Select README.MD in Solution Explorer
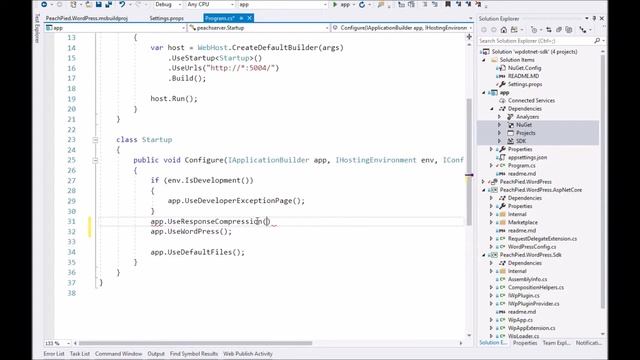 pos(523,76)
